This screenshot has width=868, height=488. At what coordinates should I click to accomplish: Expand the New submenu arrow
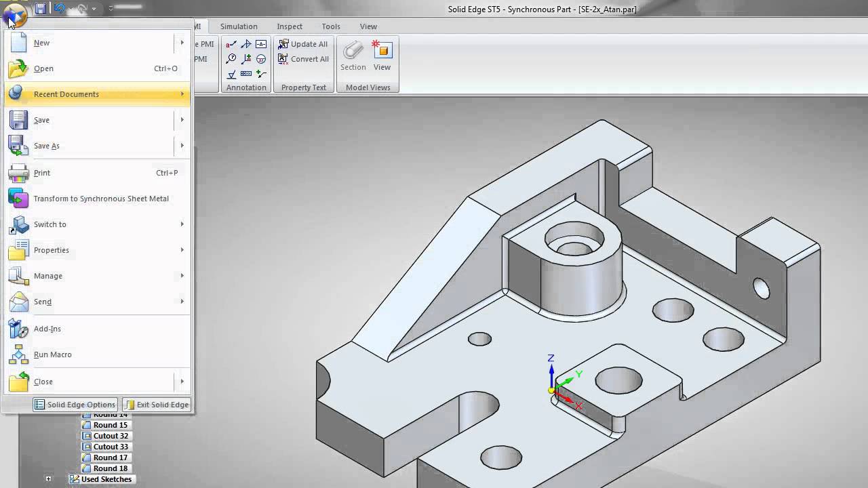click(x=182, y=43)
